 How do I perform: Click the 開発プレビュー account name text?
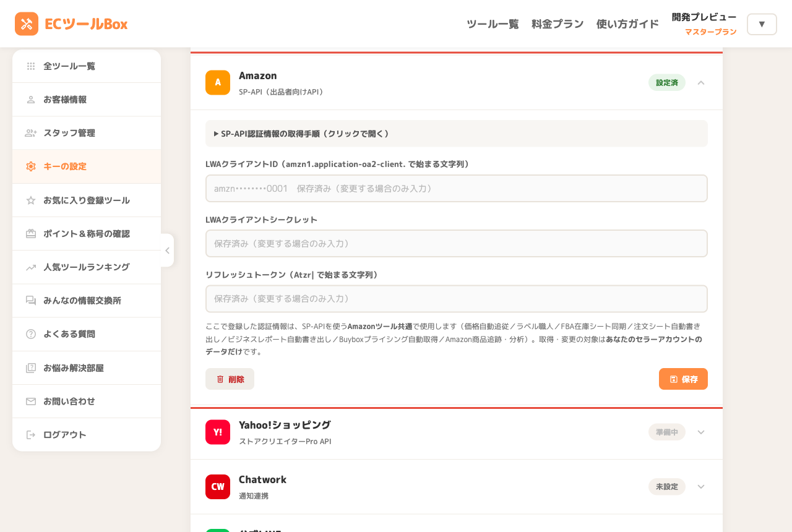704,17
